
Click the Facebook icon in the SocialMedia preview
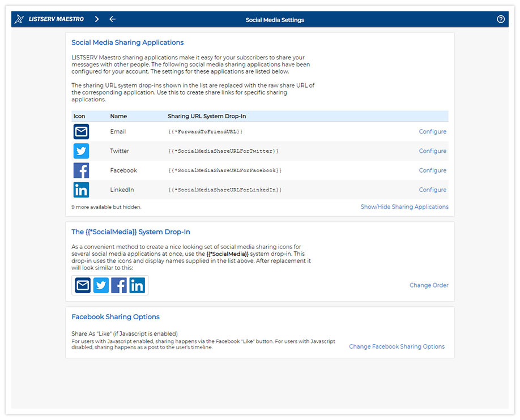click(119, 285)
